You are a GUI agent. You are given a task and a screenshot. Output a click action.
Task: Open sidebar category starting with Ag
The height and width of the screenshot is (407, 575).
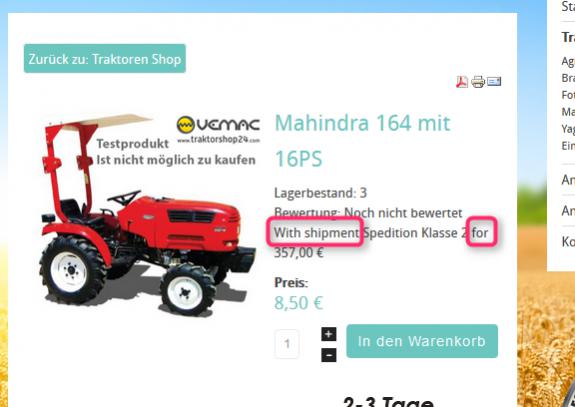pyautogui.click(x=568, y=61)
